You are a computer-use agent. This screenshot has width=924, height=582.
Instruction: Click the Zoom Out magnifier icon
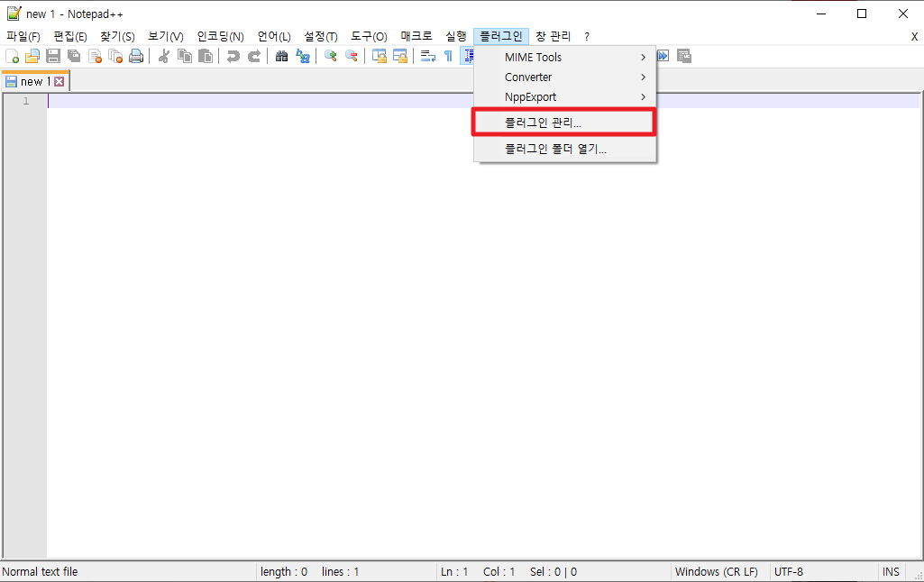pos(352,56)
